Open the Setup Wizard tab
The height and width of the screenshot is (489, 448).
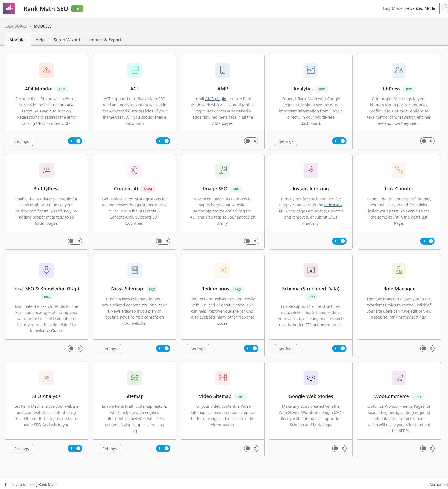(x=67, y=40)
